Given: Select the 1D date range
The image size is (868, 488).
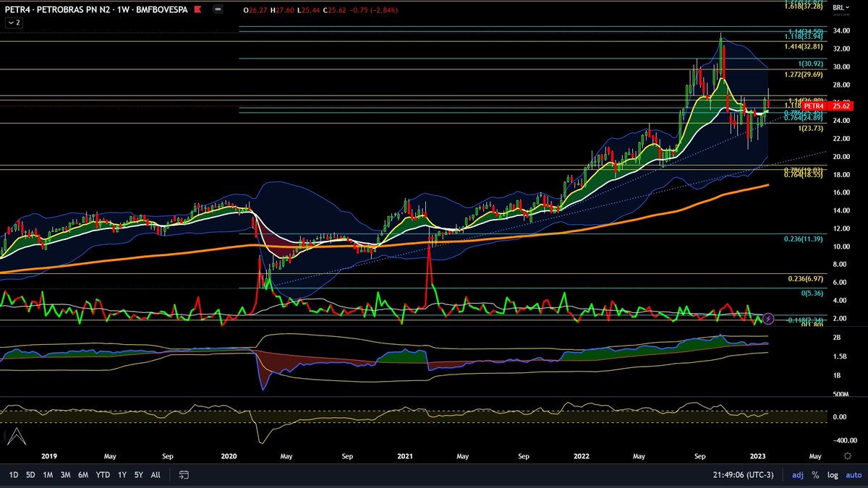Looking at the screenshot, I should pos(13,475).
